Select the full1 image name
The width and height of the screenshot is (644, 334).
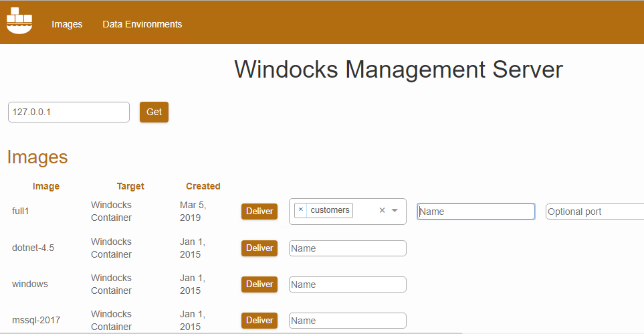tap(21, 211)
